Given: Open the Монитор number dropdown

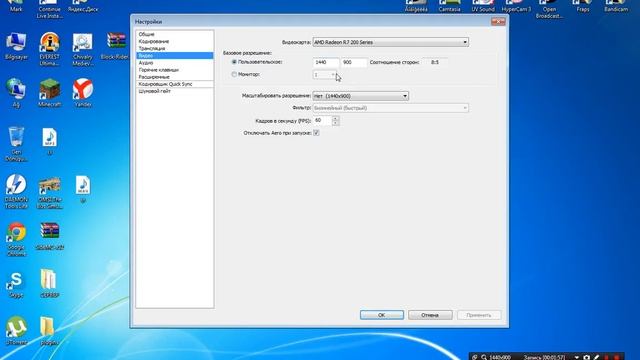Looking at the screenshot, I should tap(325, 75).
